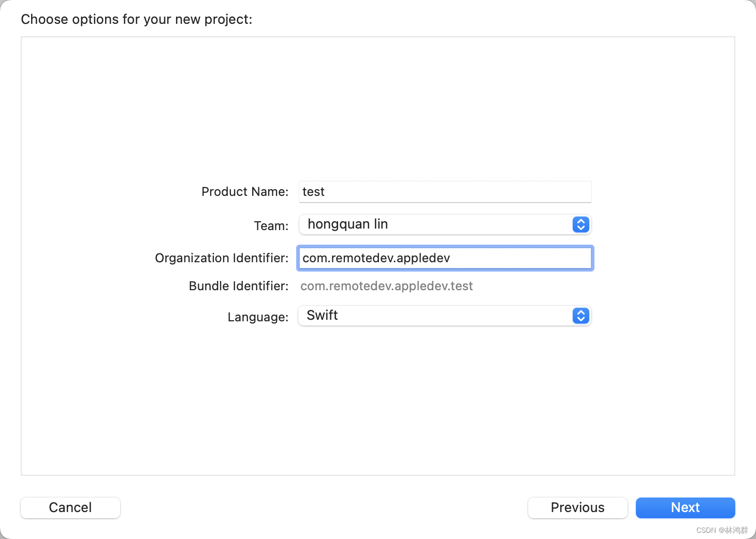This screenshot has width=756, height=539.
Task: Click the blue chevron icon in Team selector
Action: 580,224
